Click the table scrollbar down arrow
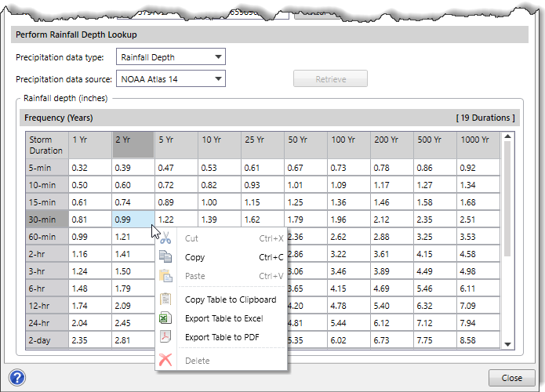The image size is (545, 392). (507, 344)
